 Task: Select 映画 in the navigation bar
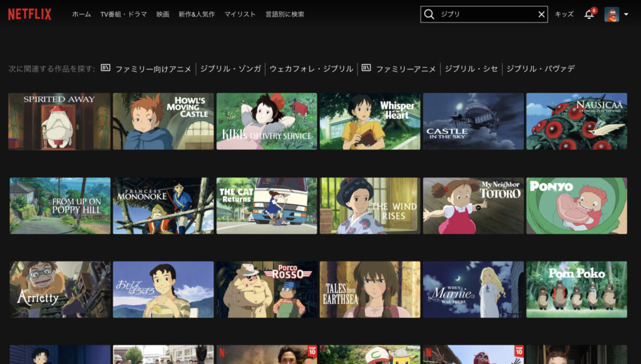163,14
